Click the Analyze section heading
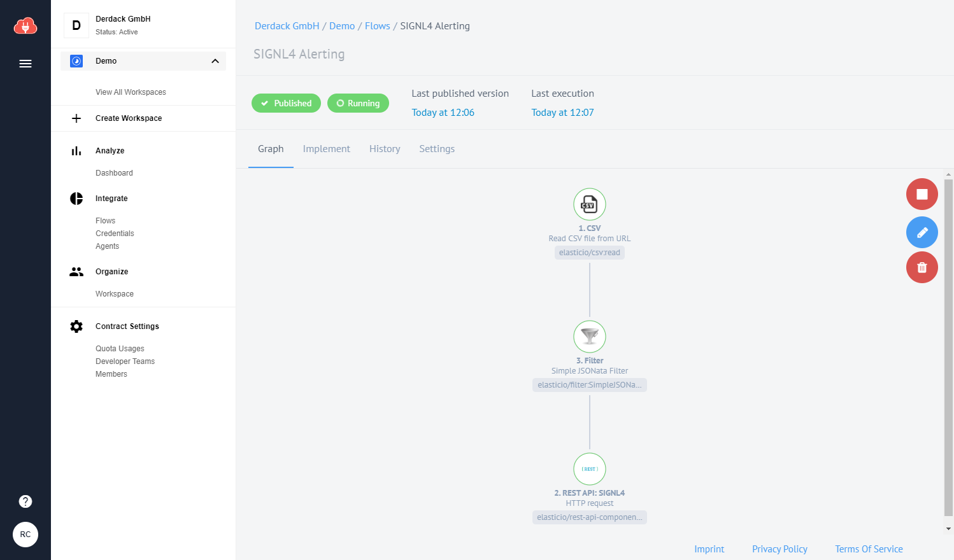Screen dimensions: 954x560 (110, 151)
